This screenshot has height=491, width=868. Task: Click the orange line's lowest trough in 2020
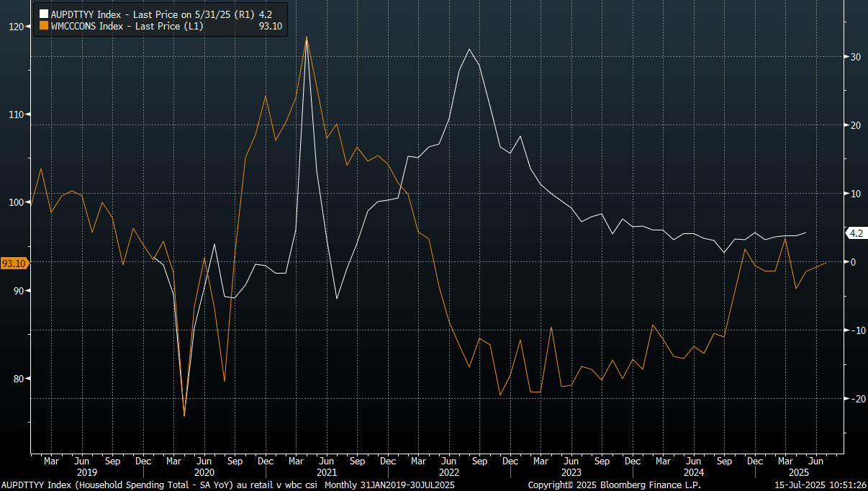(x=184, y=415)
